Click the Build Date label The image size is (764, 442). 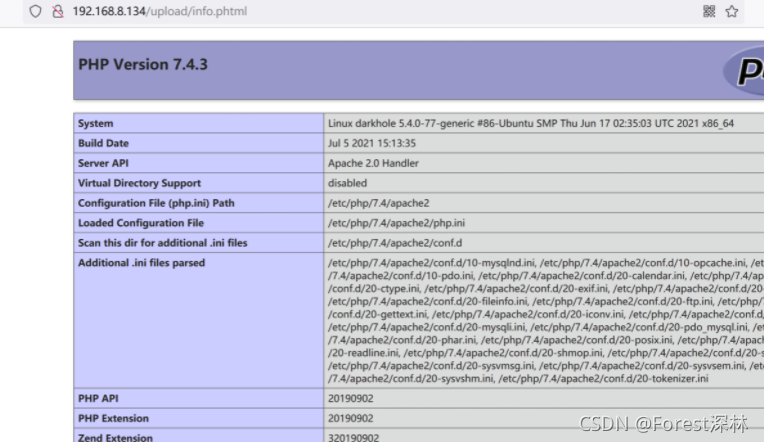tap(103, 143)
